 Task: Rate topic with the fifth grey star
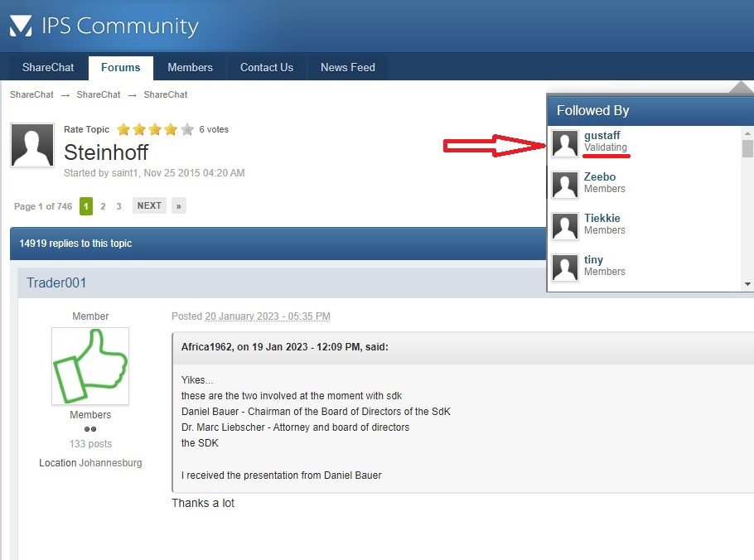[187, 129]
